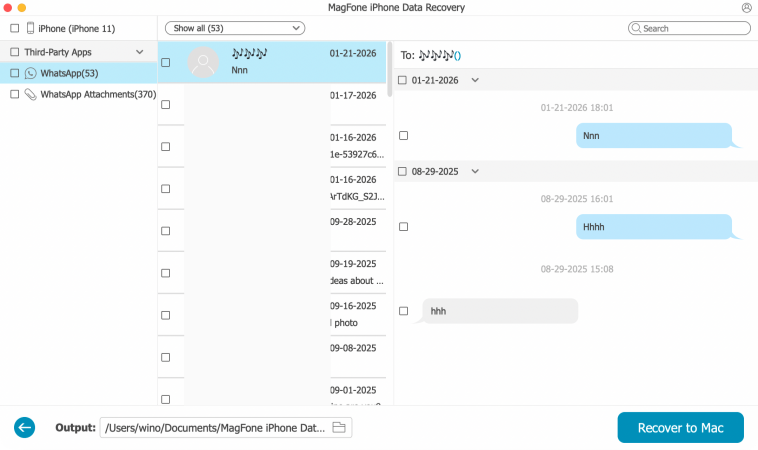Image resolution: width=758 pixels, height=450 pixels.
Task: Click the To: recipient header
Action: 431,55
